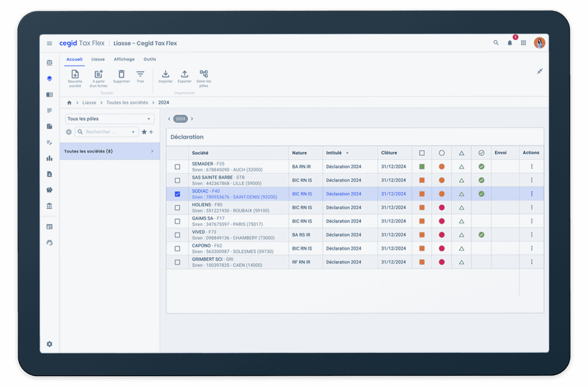Click the apps grid icon
Viewport: 588px width, 388px height.
[523, 43]
